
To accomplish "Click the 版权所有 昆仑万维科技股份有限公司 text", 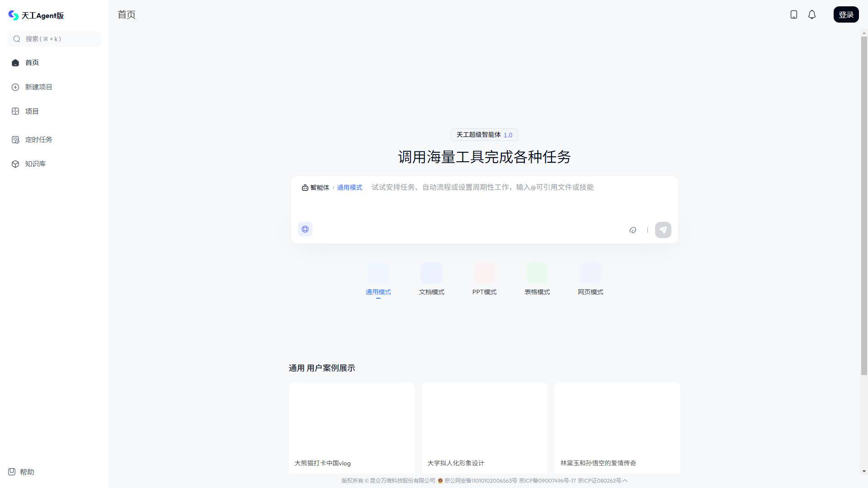I will (x=388, y=481).
